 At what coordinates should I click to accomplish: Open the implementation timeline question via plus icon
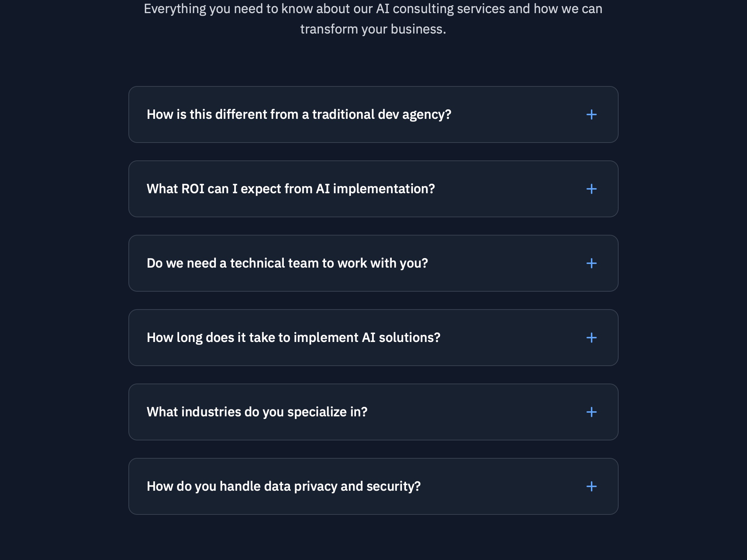tap(592, 337)
